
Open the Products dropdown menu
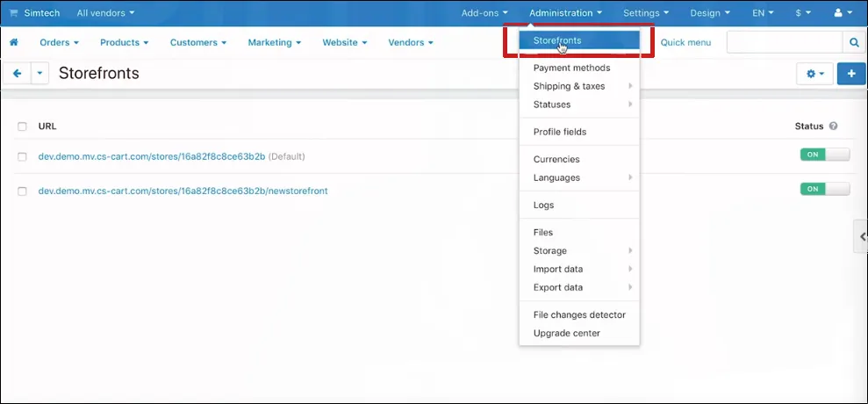point(125,42)
